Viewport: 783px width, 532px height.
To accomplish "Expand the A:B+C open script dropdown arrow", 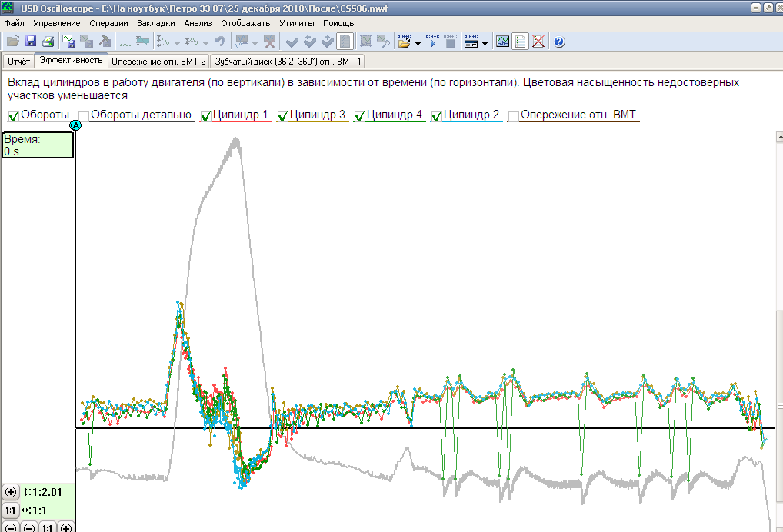I will 418,42.
